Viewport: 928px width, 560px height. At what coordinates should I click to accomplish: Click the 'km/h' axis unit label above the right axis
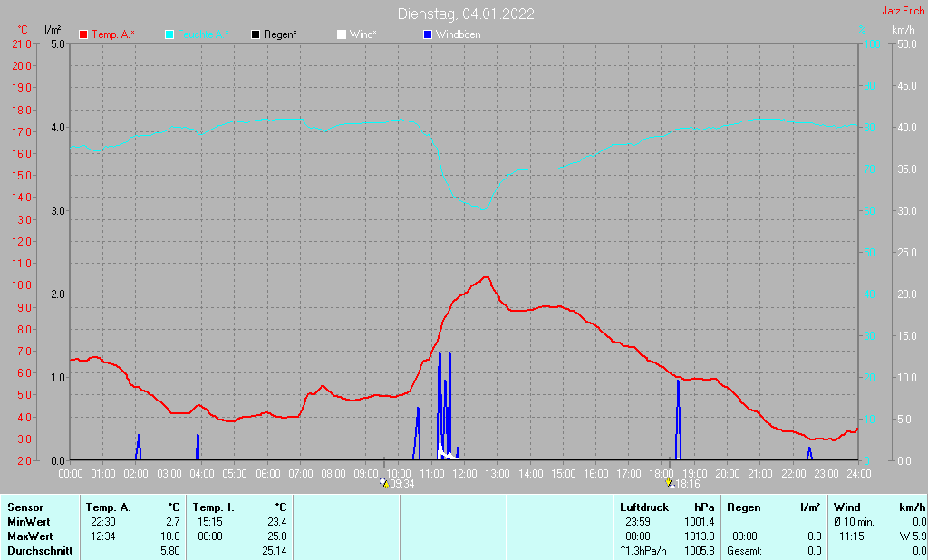click(904, 30)
